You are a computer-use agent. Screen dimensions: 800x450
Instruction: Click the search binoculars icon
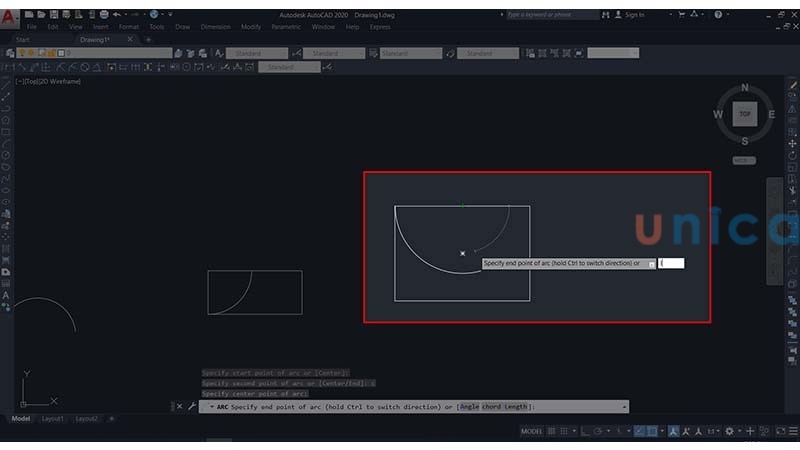[606, 15]
